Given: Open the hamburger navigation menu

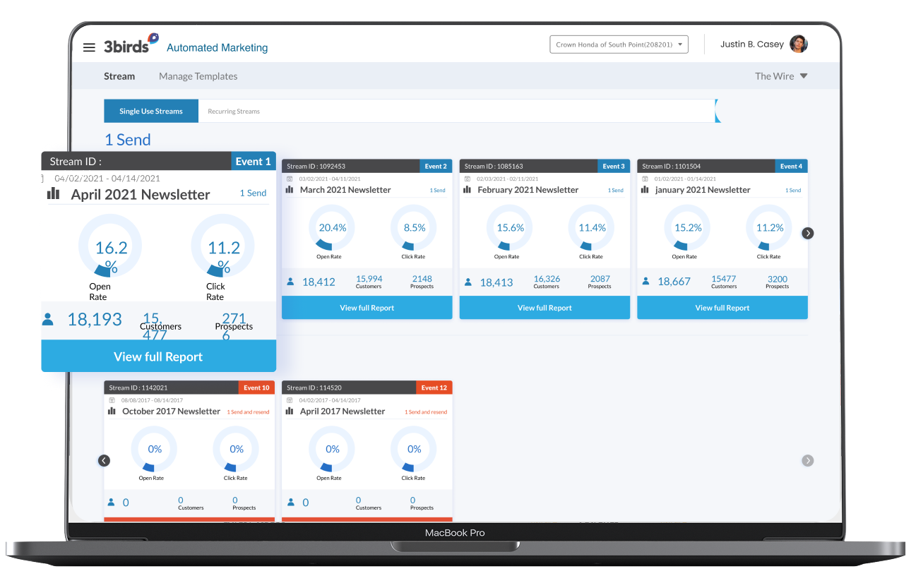Looking at the screenshot, I should [x=89, y=47].
